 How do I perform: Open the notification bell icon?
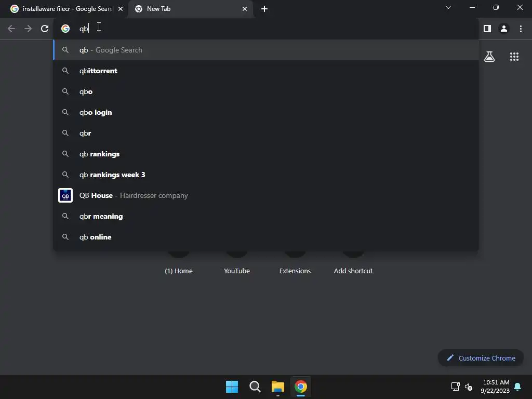(517, 387)
